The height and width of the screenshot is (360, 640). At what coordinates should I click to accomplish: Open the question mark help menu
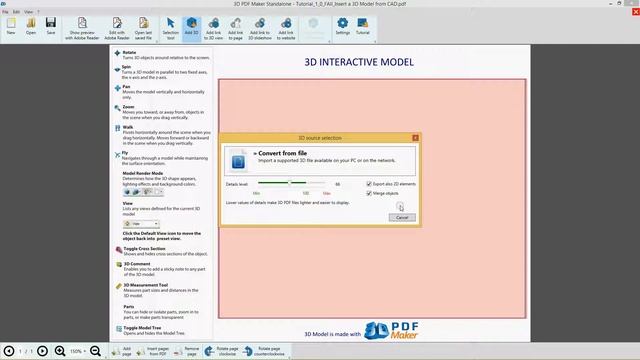click(38, 12)
